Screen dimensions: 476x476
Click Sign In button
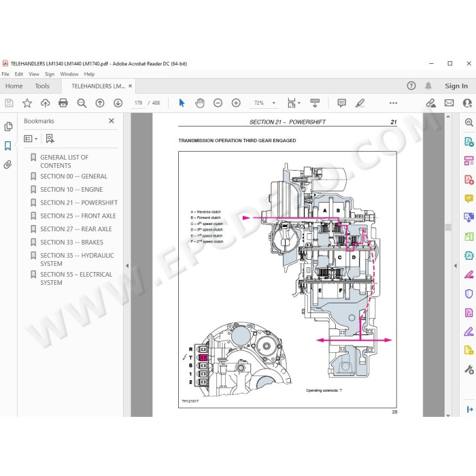point(456,86)
